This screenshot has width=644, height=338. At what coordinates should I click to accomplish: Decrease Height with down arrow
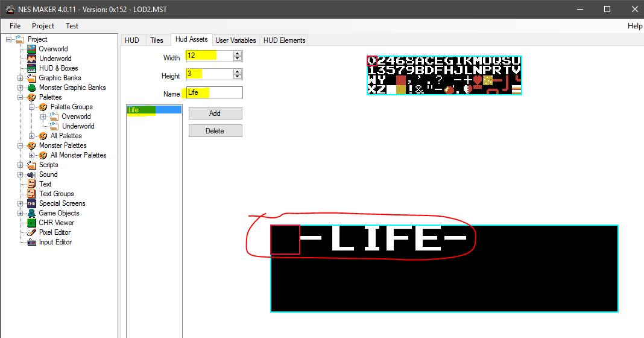pyautogui.click(x=238, y=77)
